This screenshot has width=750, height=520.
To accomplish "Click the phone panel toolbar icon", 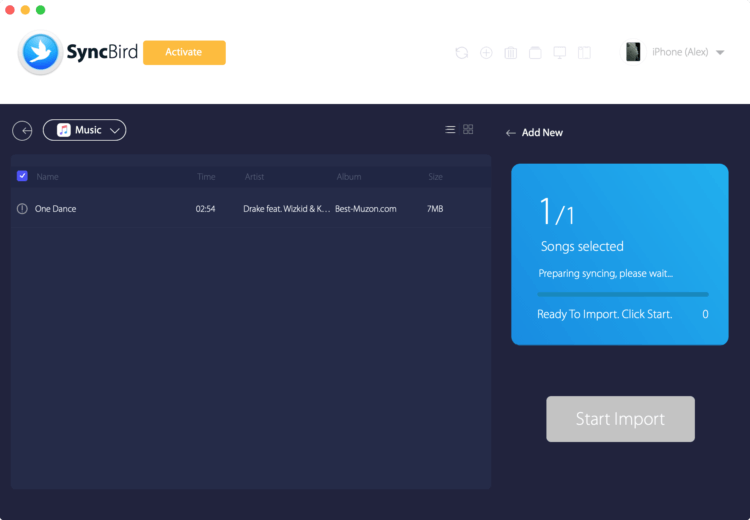I will 584,53.
